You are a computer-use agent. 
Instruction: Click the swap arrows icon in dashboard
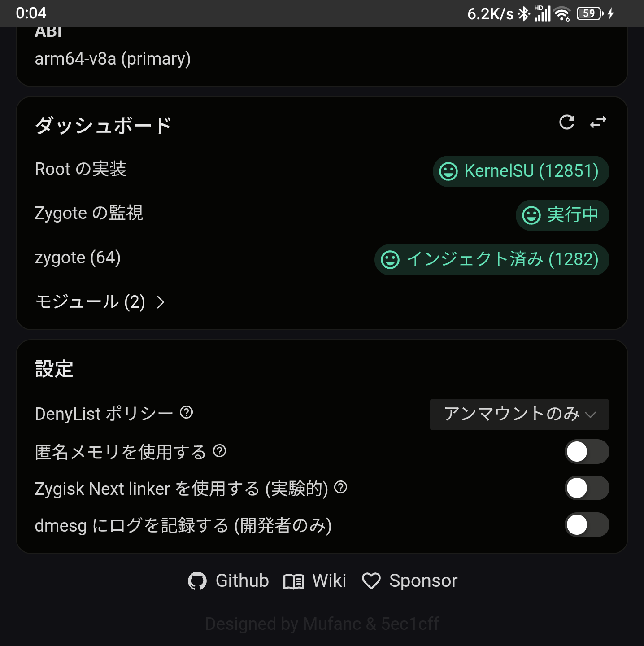pyautogui.click(x=598, y=122)
